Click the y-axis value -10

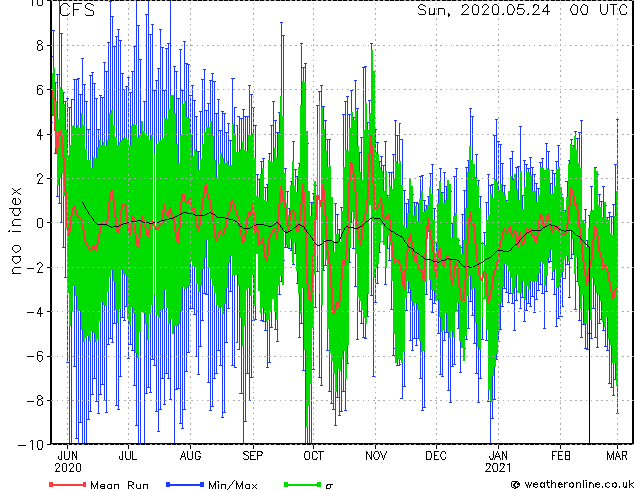point(30,445)
